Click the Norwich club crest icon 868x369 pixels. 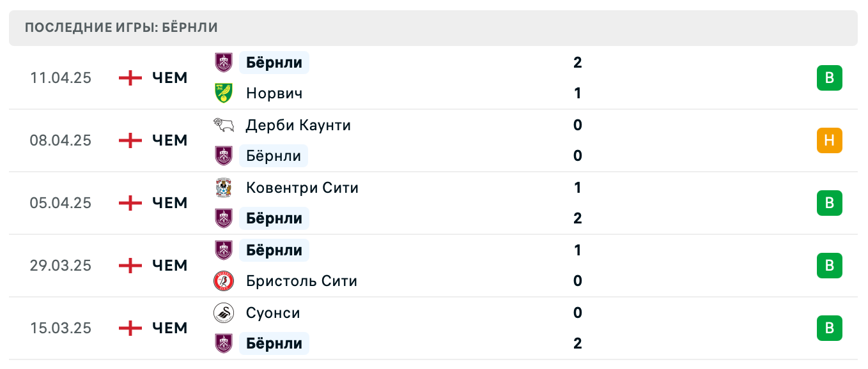[x=224, y=93]
